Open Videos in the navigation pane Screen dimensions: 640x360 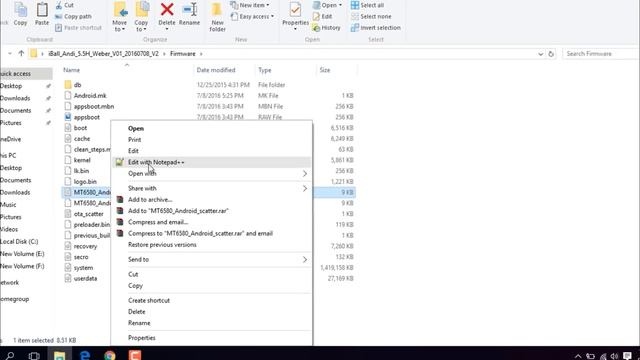[9, 229]
